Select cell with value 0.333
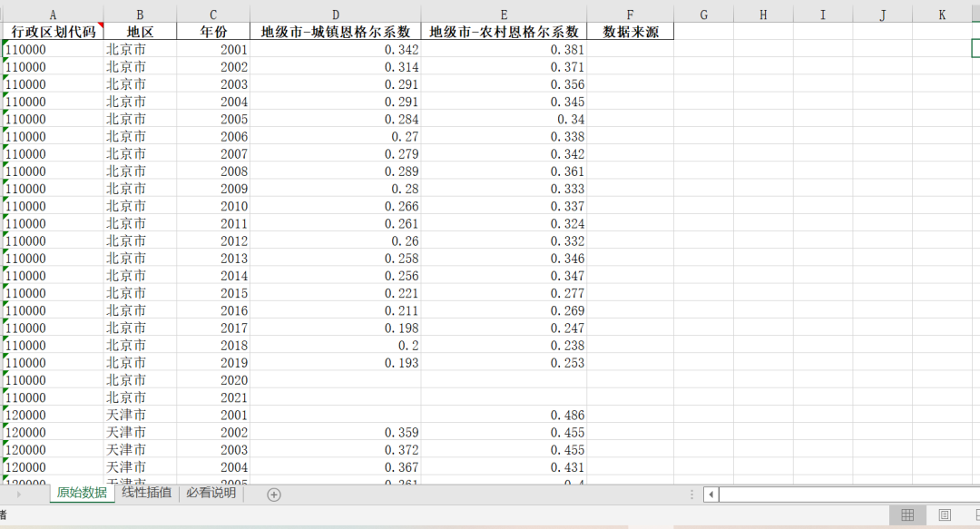Viewport: 980px width, 529px height. 504,189
